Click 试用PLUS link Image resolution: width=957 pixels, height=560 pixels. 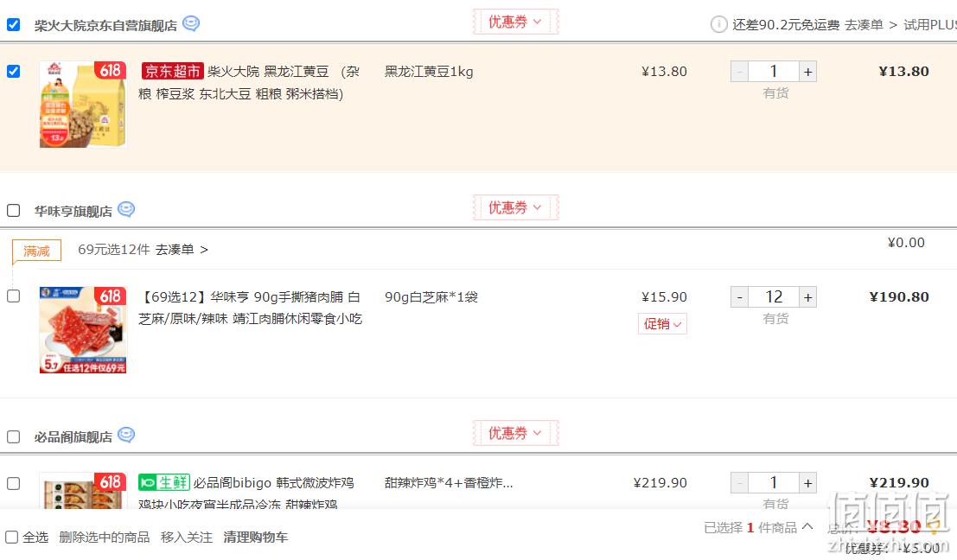point(930,25)
